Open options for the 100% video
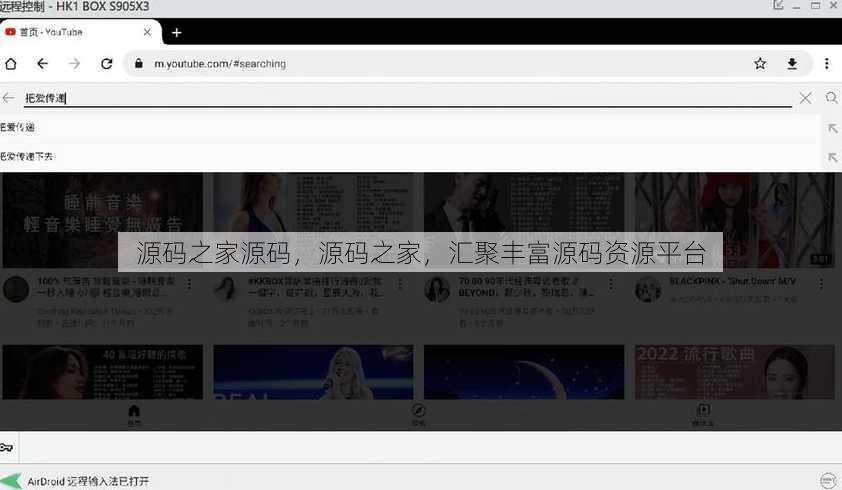The width and height of the screenshot is (842, 490). point(189,284)
